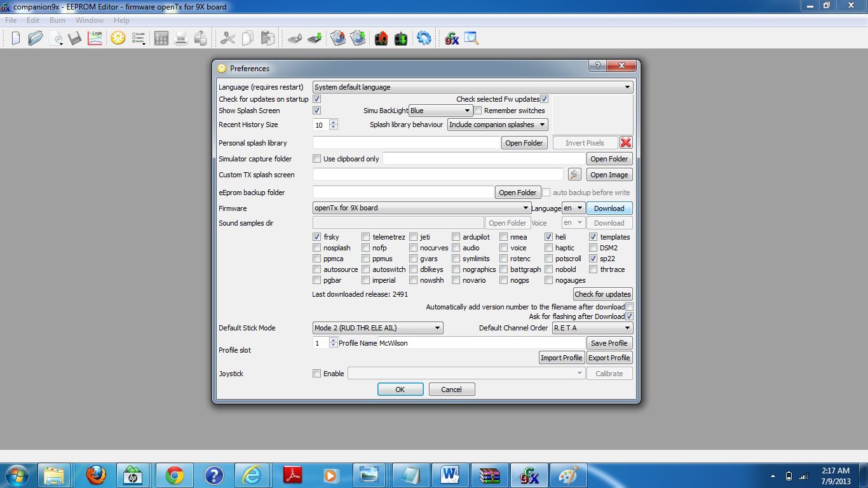
Task: Open the recent files toolbar icon
Action: 57,38
